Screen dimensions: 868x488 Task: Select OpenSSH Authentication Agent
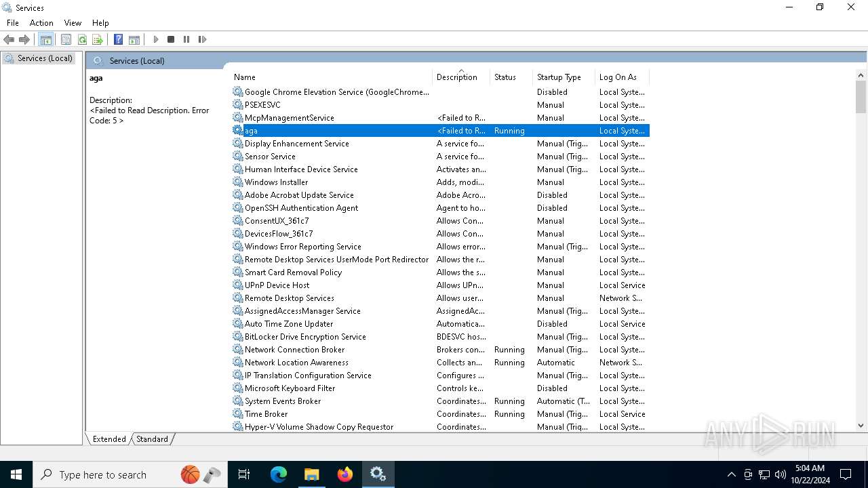[440, 208]
